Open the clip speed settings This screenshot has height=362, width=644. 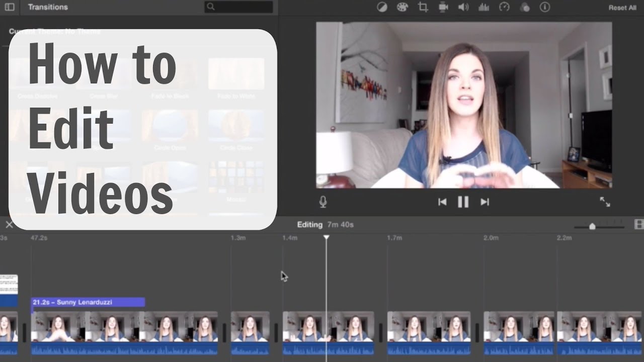[504, 7]
